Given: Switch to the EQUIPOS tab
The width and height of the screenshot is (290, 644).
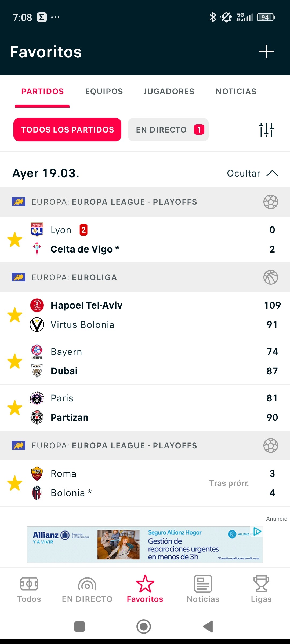Looking at the screenshot, I should (x=104, y=92).
